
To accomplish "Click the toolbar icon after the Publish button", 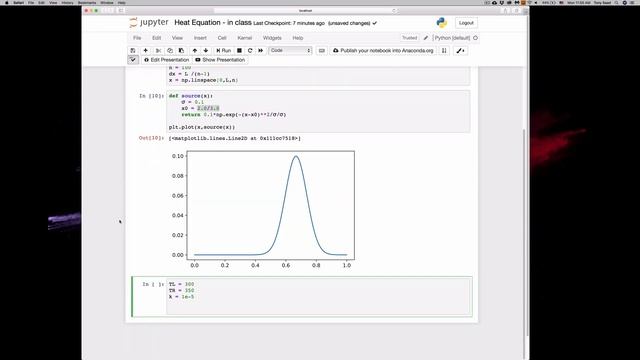I will coord(444,51).
